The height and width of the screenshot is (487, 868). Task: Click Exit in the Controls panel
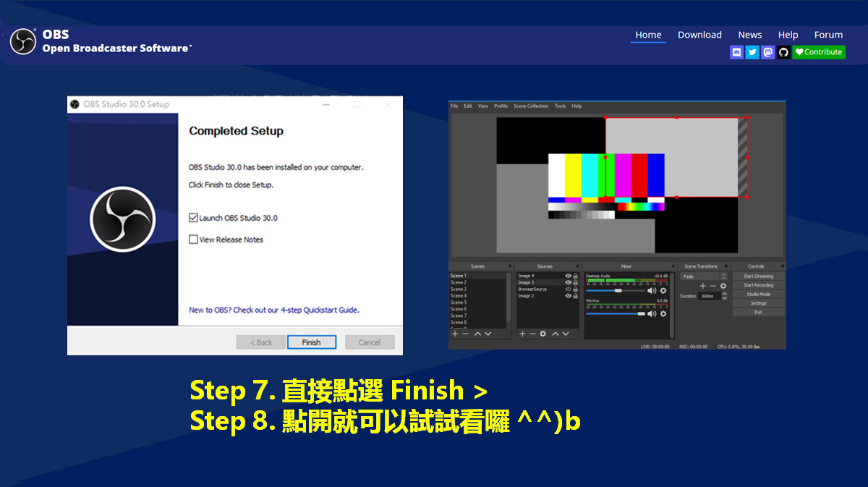[758, 313]
